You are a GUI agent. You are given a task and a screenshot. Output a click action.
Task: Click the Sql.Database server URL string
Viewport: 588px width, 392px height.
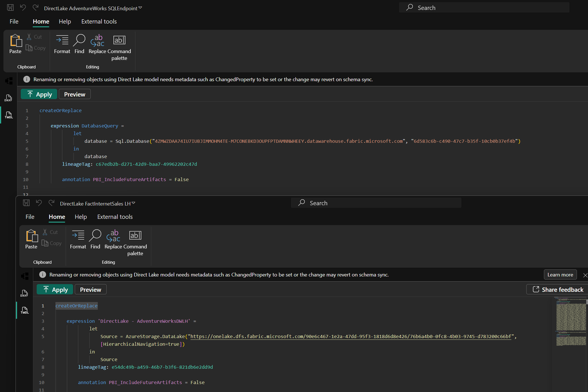pyautogui.click(x=279, y=141)
